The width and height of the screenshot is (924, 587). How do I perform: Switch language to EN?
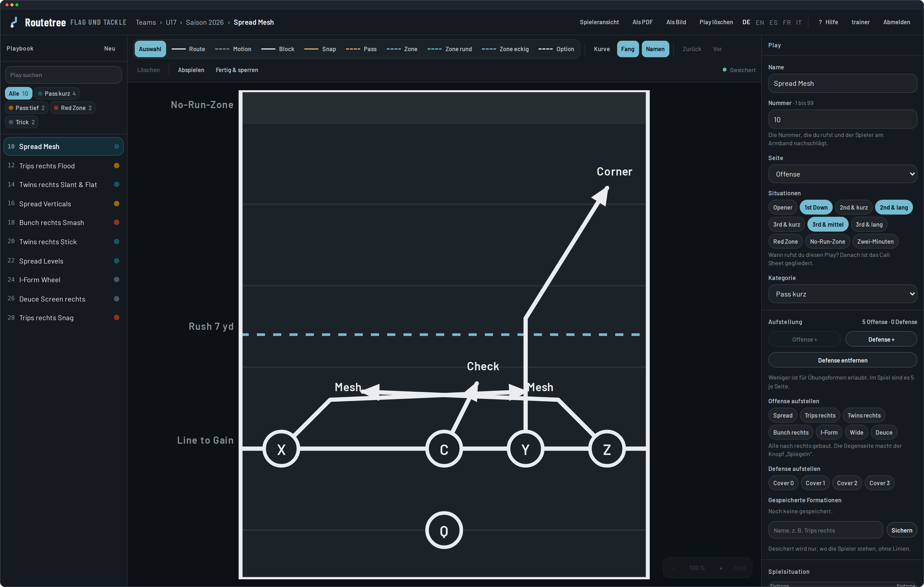coord(759,22)
